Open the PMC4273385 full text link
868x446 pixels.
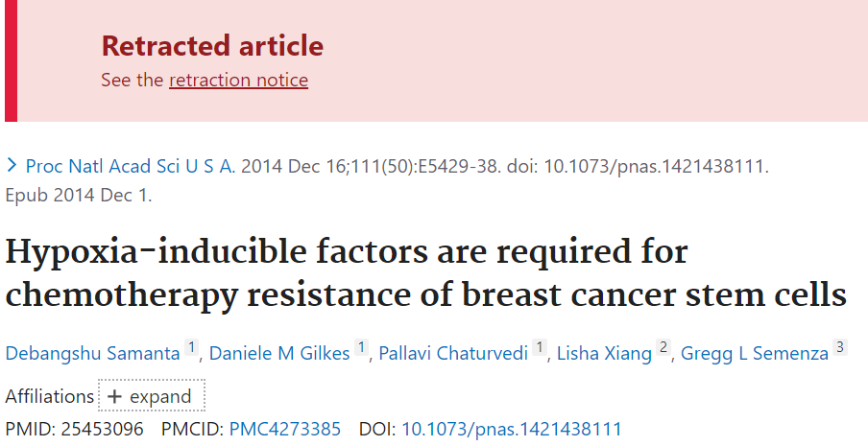[x=285, y=429]
